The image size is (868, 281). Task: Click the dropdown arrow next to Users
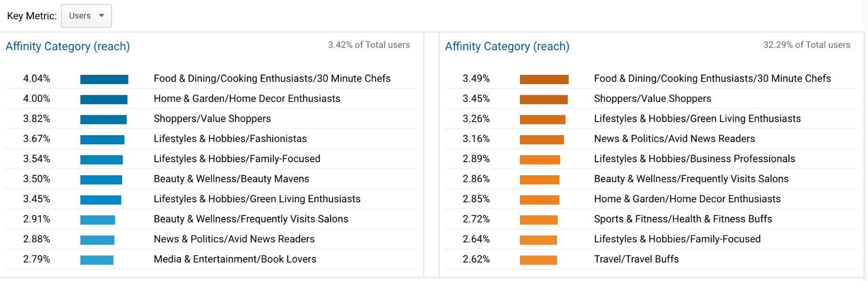tap(101, 15)
